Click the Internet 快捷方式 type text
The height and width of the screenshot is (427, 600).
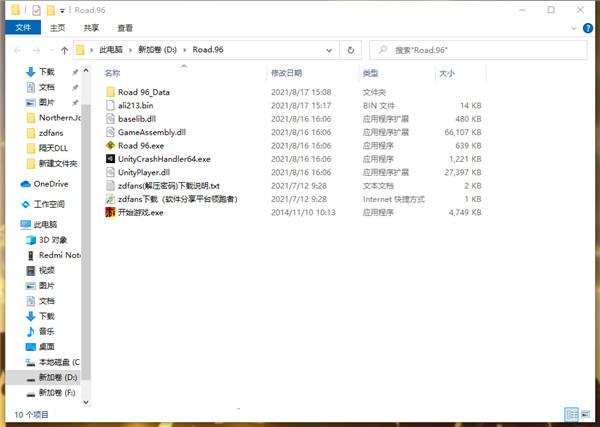point(394,199)
